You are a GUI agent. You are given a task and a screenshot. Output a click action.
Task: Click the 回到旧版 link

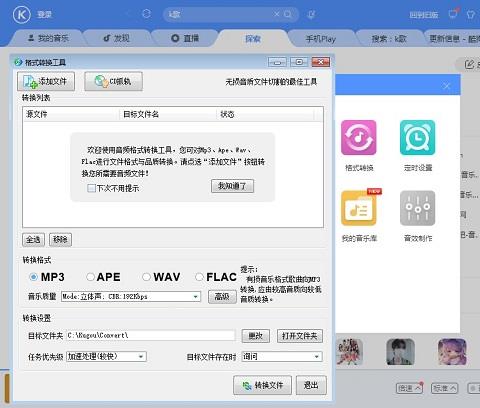423,15
